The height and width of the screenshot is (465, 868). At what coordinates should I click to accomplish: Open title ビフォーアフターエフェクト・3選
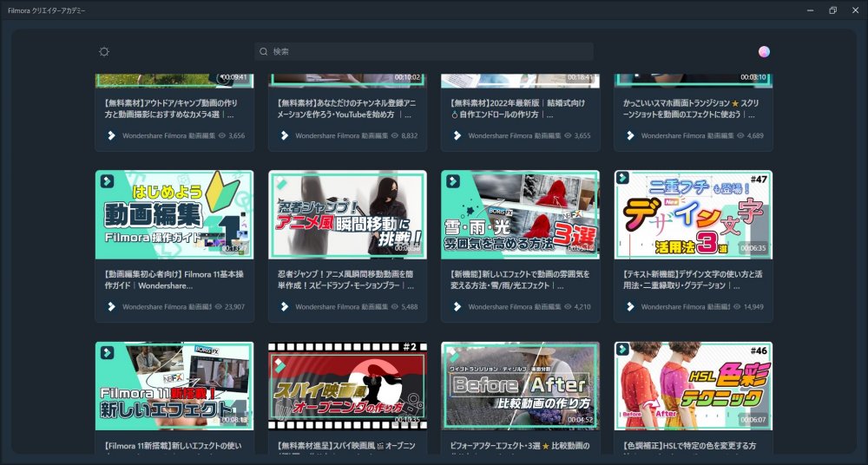[x=520, y=446]
